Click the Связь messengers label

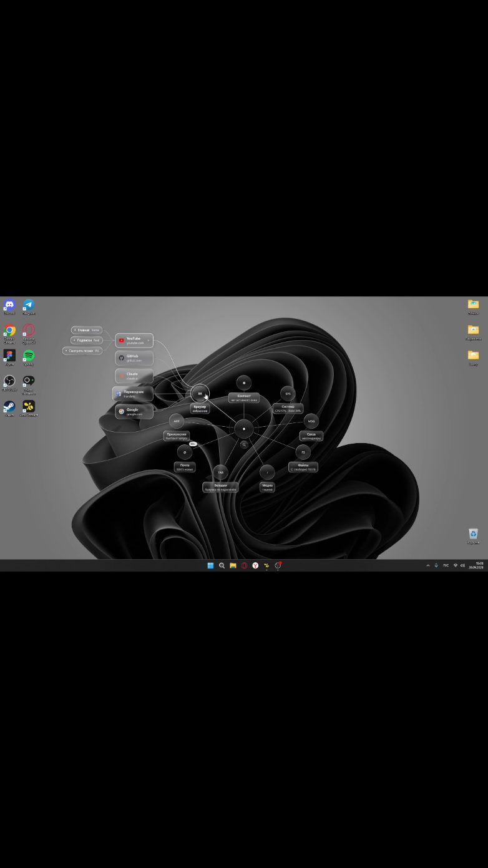311,436
